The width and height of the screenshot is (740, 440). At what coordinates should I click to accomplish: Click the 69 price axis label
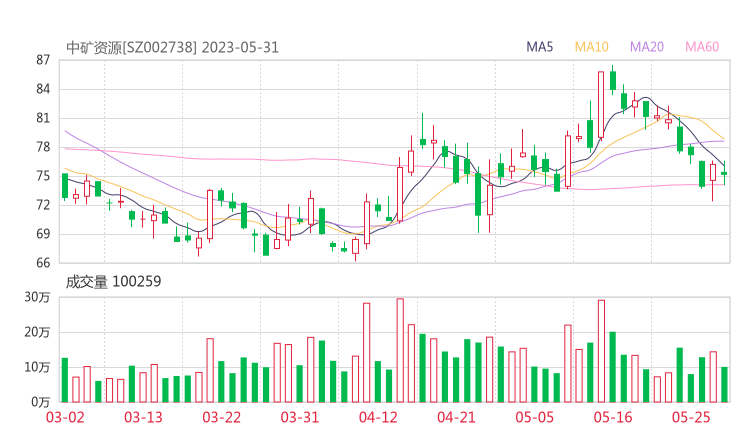coord(43,234)
